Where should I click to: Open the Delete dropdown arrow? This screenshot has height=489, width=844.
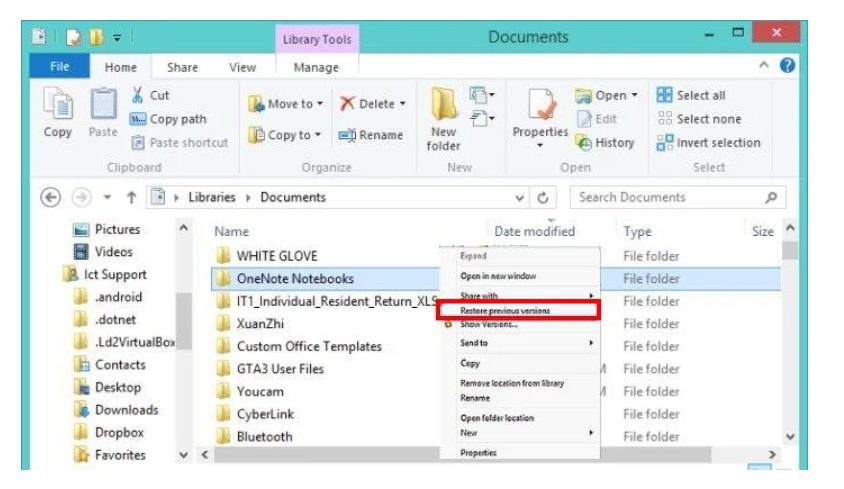point(402,104)
